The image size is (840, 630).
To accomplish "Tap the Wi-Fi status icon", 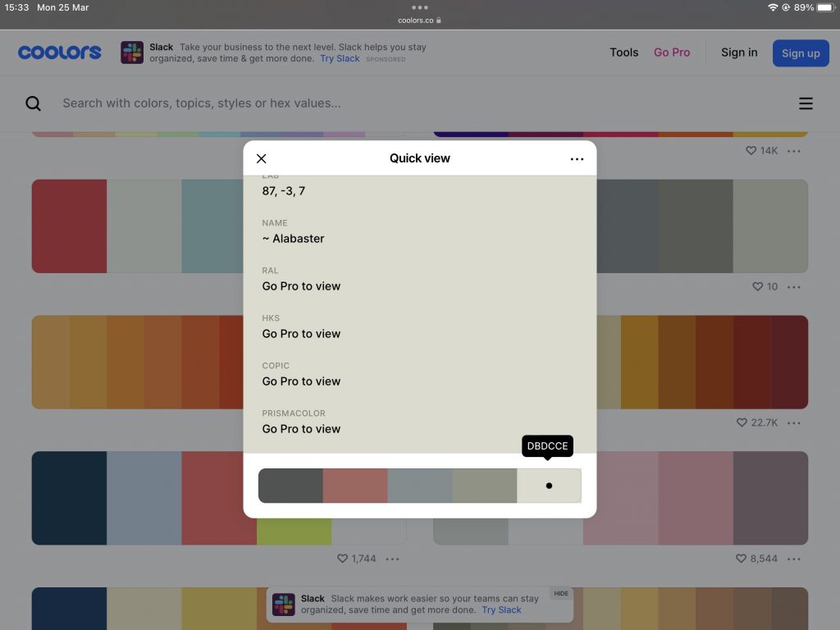I will (773, 7).
